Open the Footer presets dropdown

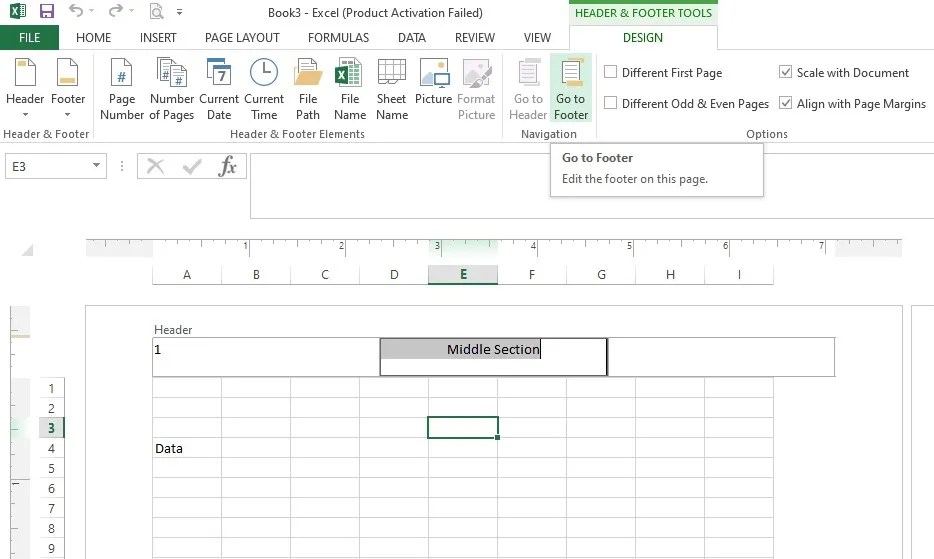point(67,89)
